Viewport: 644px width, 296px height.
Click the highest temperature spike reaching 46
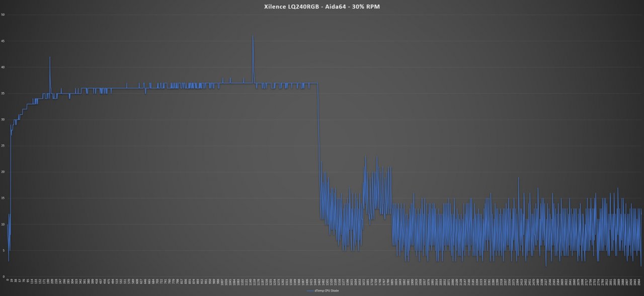253,36
